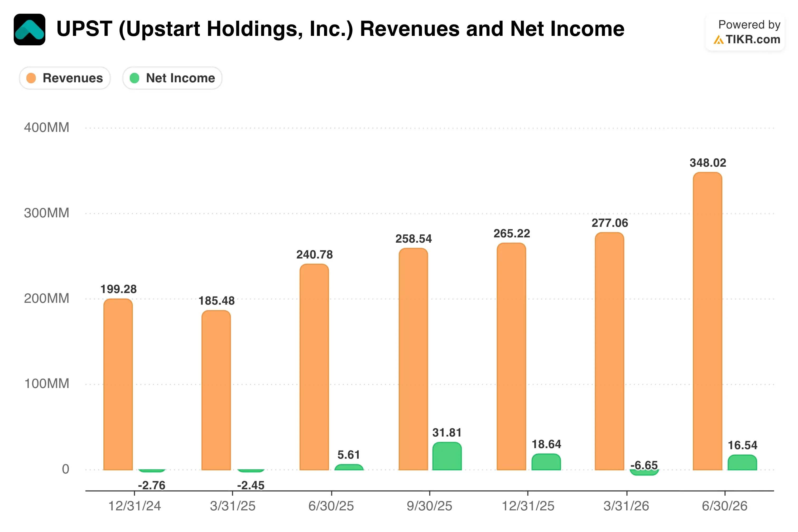This screenshot has height=532, width=798.
Task: Select the 9/30/25 net income bar
Action: point(447,456)
